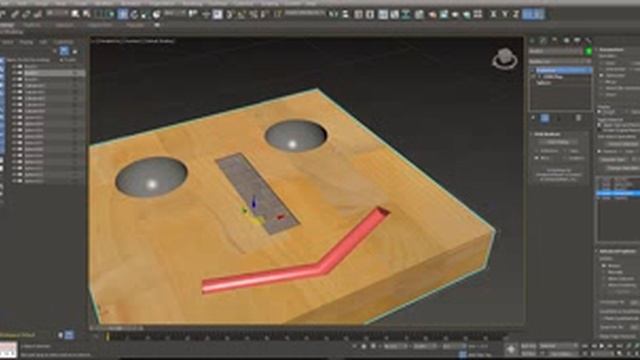Toggle Pin Stack below the modifier stack
This screenshot has height=360, width=640.
533,118
